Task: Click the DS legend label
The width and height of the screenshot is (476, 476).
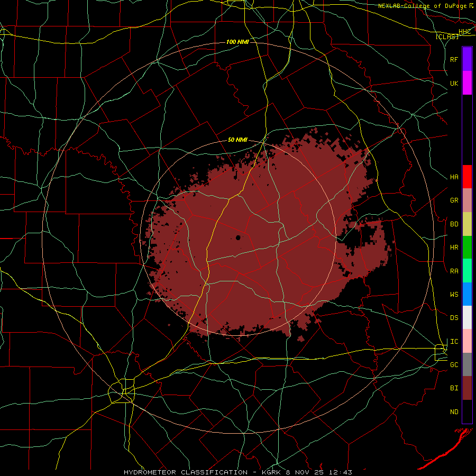Action: point(454,318)
